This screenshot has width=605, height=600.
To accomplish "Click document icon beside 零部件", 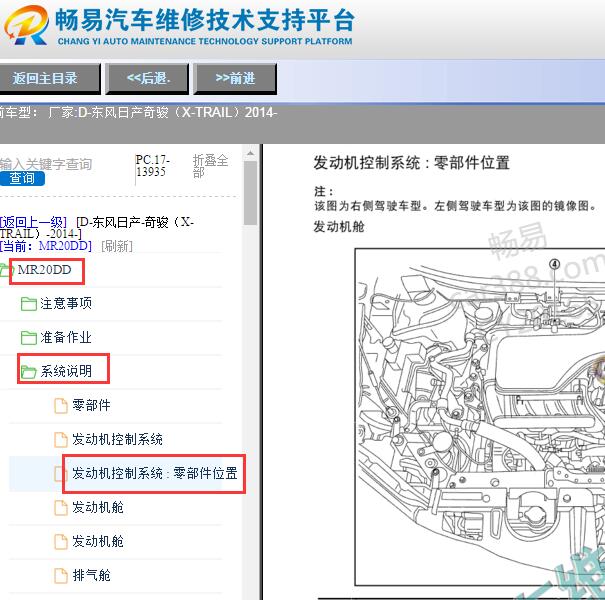I will point(61,406).
